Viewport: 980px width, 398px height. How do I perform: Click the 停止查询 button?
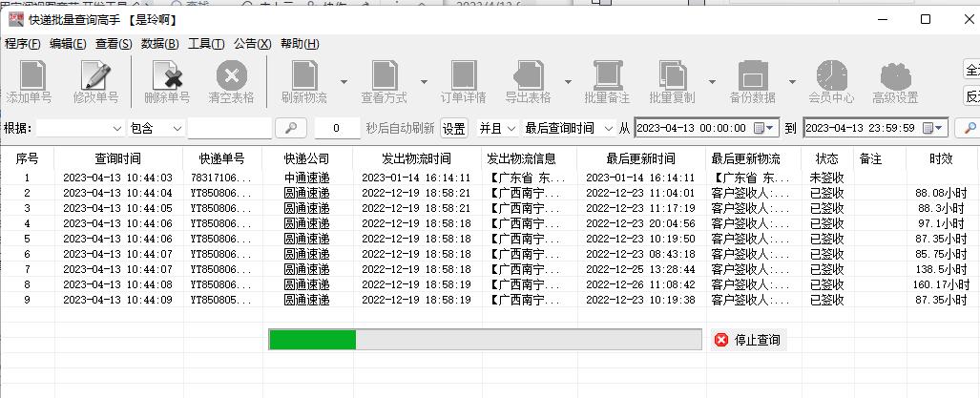[x=748, y=340]
